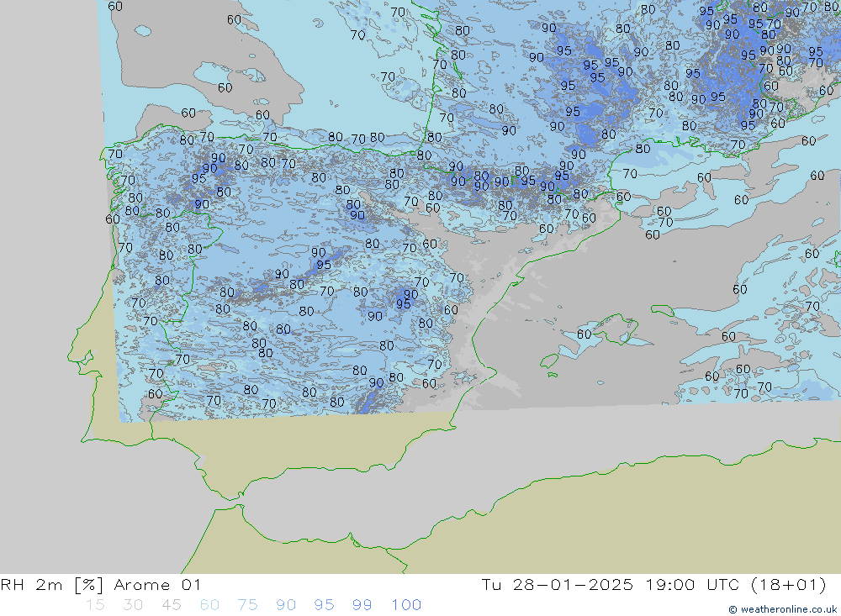
Task: Click the forecast offset '(18+01)'
Action: click(789, 584)
